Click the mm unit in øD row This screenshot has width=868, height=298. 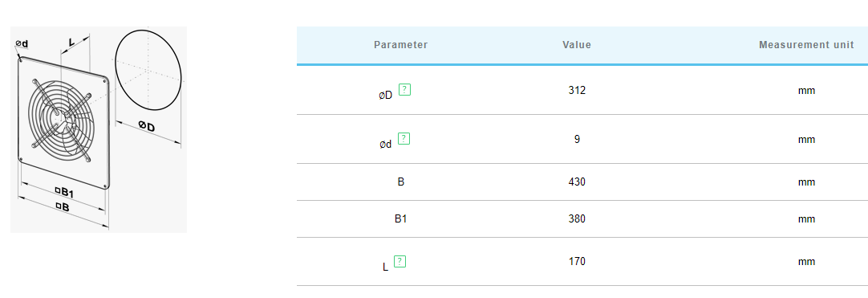806,90
